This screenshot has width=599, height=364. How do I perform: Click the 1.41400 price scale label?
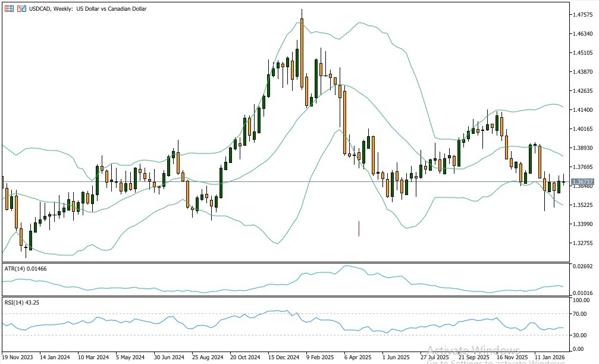(583, 110)
